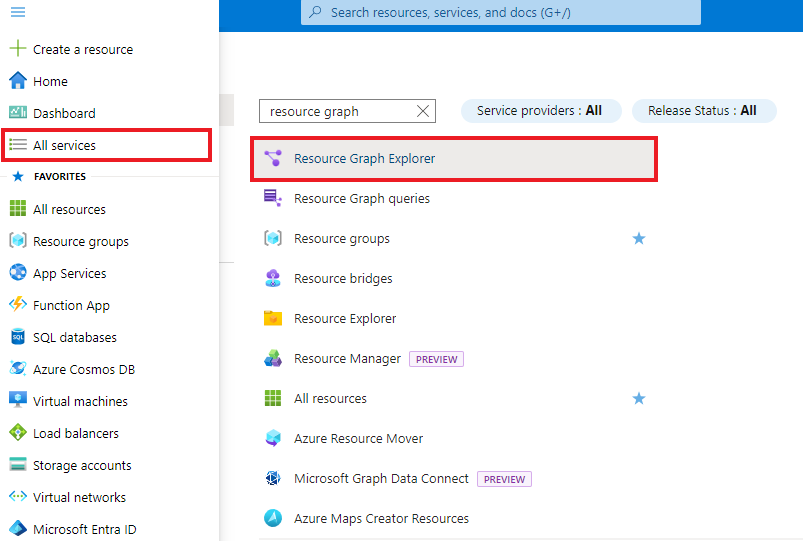Clear the resource graph filter text

point(422,111)
